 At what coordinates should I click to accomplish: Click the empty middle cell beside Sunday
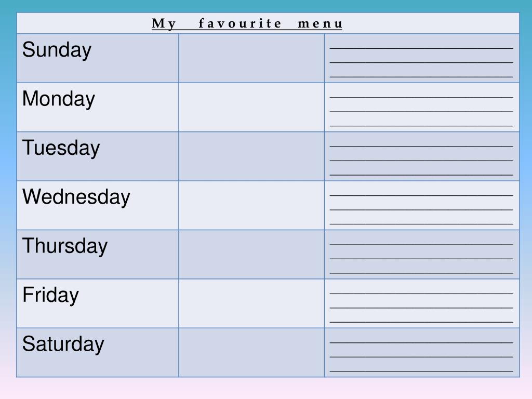251,58
